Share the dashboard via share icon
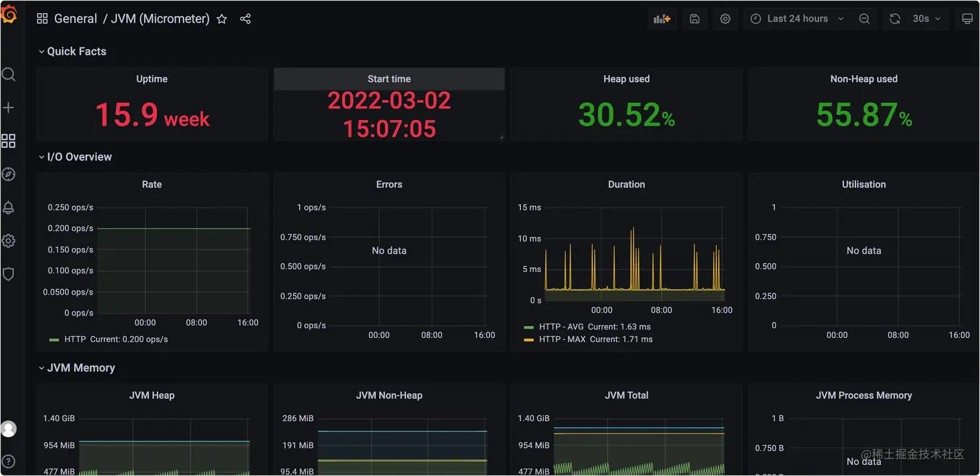Viewport: 980px width, 476px height. pyautogui.click(x=245, y=19)
